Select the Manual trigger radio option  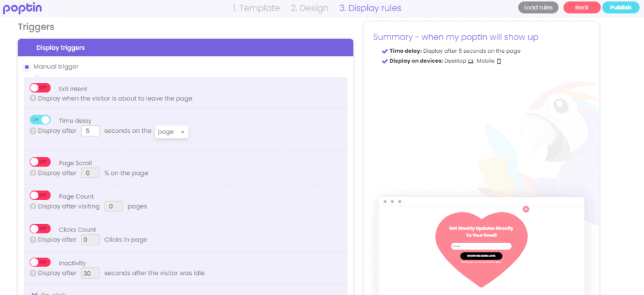click(26, 67)
